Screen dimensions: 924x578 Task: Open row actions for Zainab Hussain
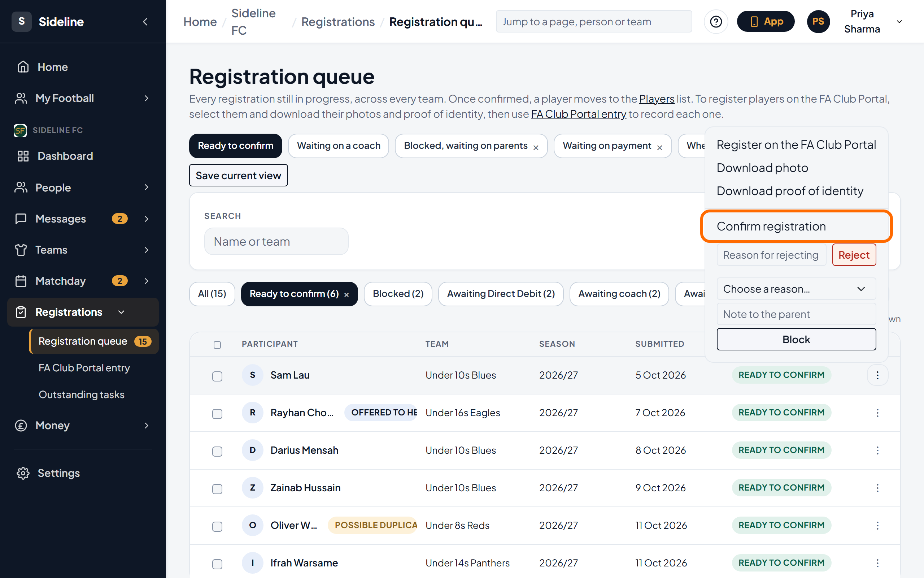877,488
